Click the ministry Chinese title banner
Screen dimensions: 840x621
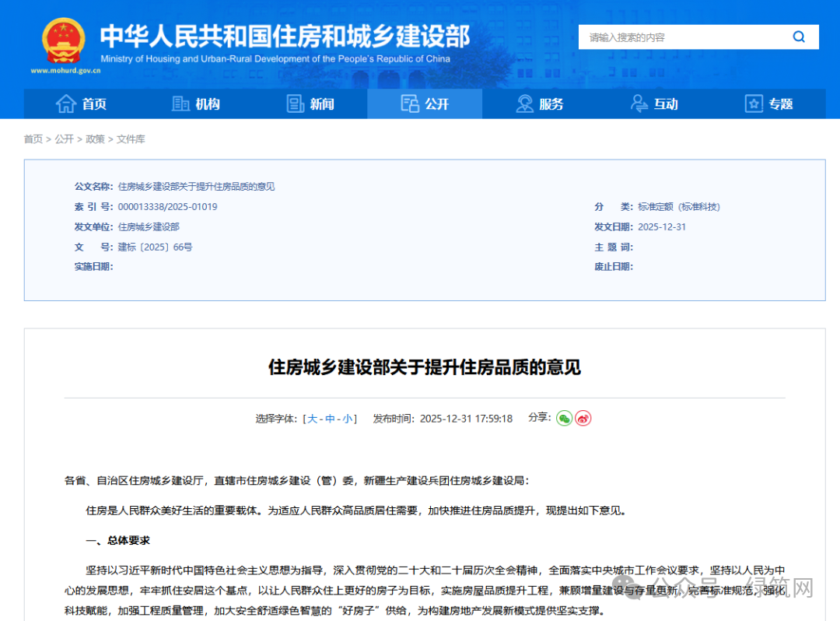(285, 37)
